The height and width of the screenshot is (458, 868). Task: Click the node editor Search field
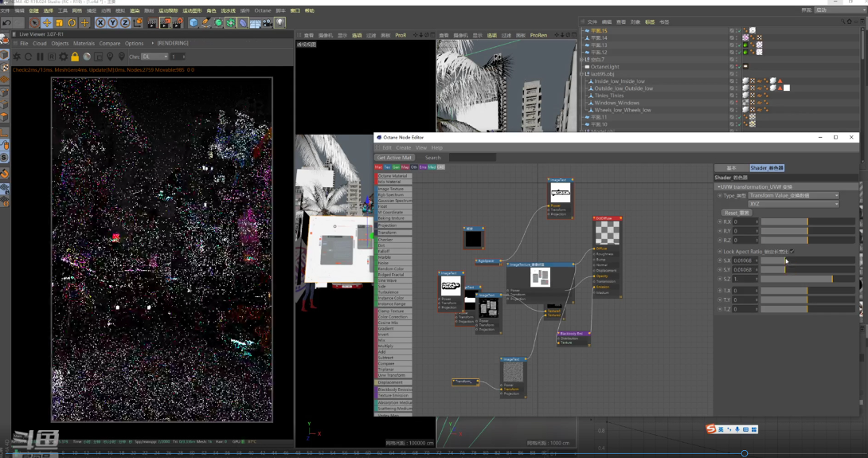473,158
